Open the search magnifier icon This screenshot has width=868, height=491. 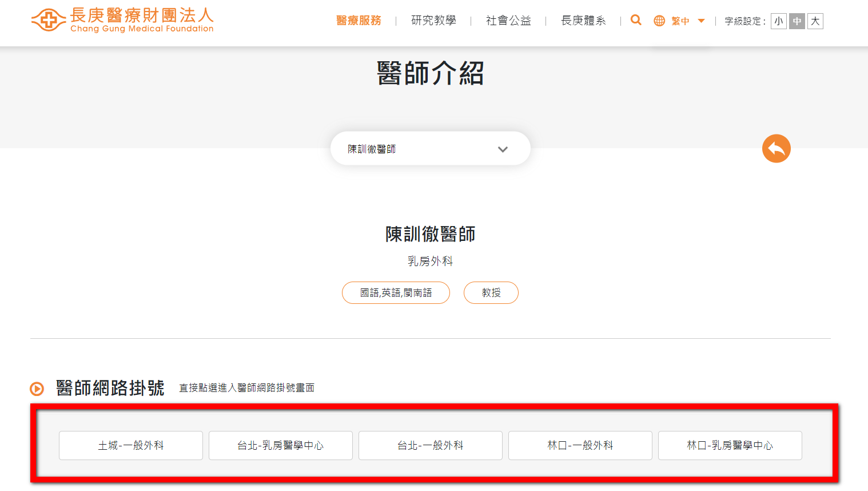tap(636, 20)
